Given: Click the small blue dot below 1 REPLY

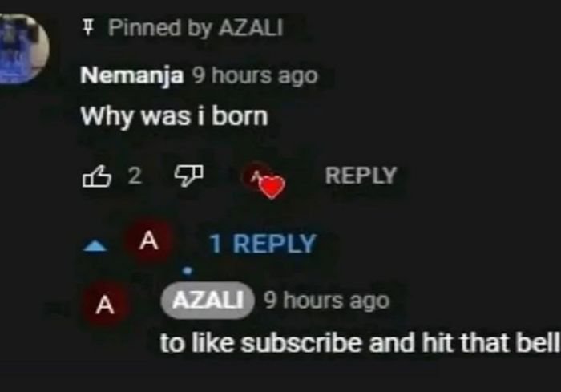Looking at the screenshot, I should pos(188,270).
